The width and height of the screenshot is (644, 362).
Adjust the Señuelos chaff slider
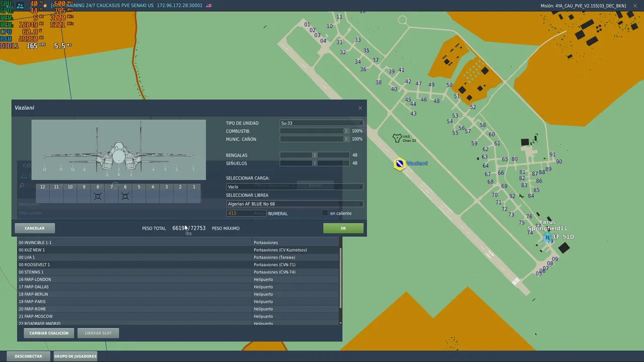point(314,163)
